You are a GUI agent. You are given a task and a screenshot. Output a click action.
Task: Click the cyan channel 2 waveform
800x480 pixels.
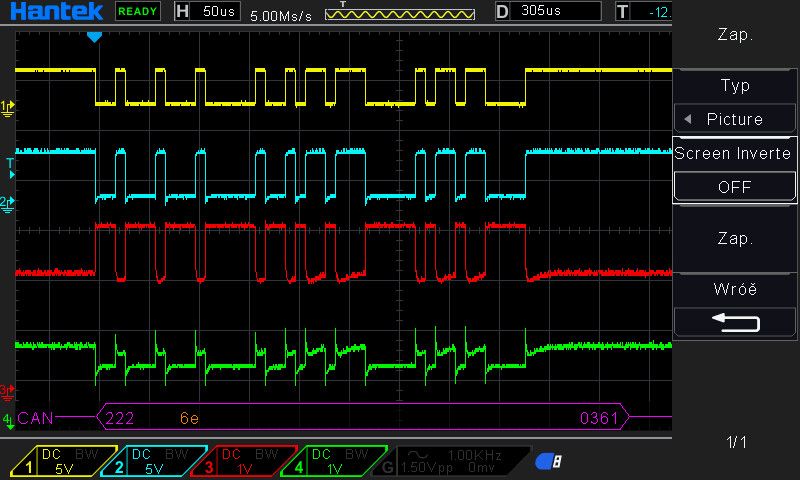(x=343, y=175)
